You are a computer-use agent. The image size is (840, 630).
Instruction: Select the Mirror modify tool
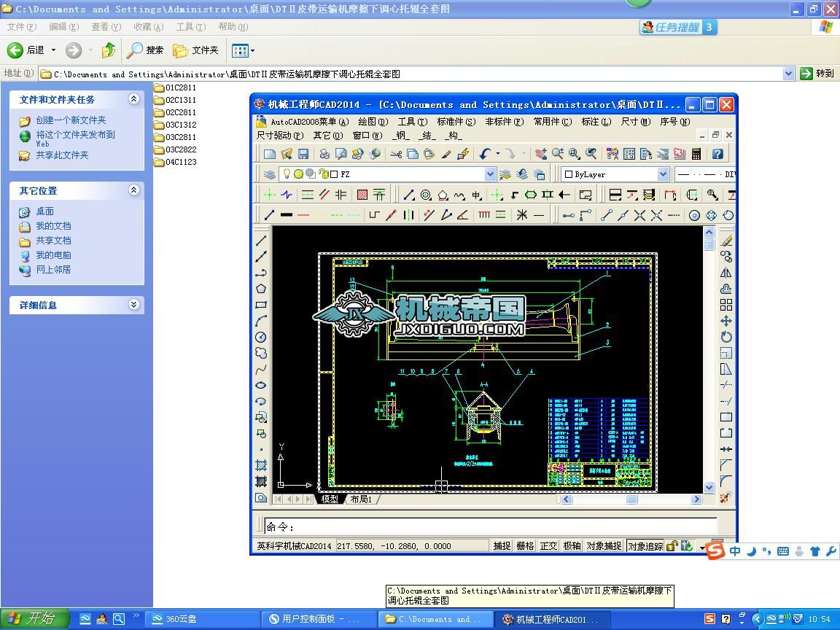726,273
